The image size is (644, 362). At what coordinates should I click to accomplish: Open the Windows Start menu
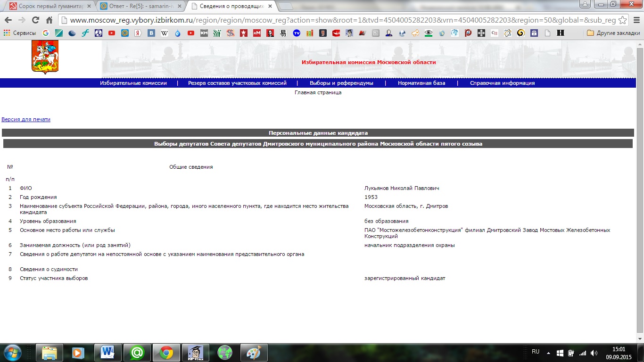[x=13, y=353]
